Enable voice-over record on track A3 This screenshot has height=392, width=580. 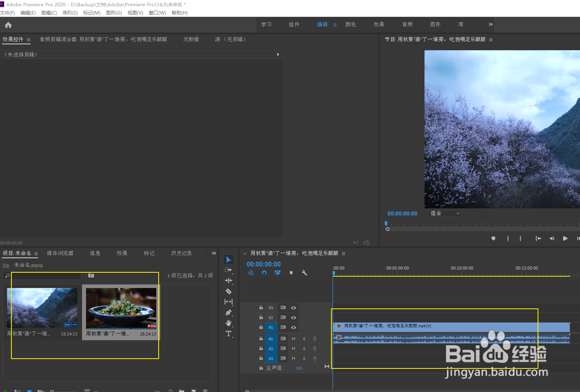coord(315,358)
